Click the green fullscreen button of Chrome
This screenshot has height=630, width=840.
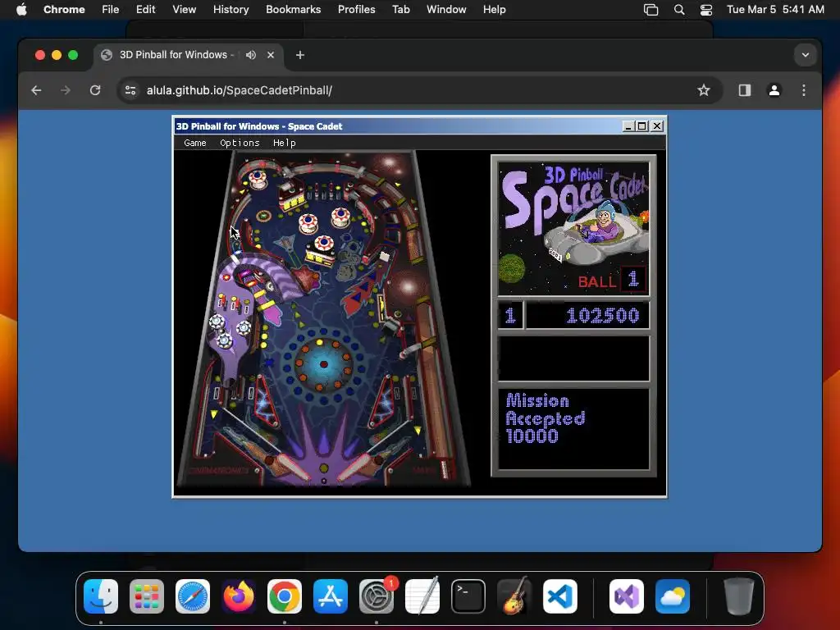(73, 55)
